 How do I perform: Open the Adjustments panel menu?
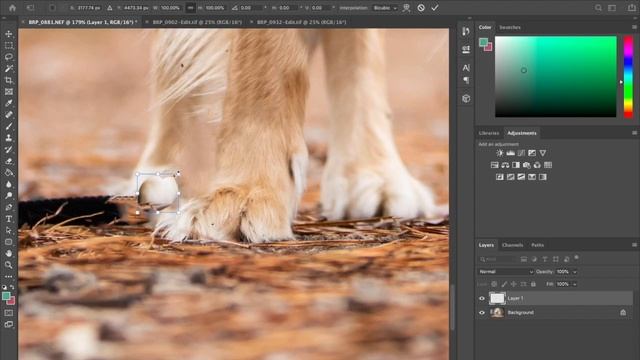click(x=634, y=133)
